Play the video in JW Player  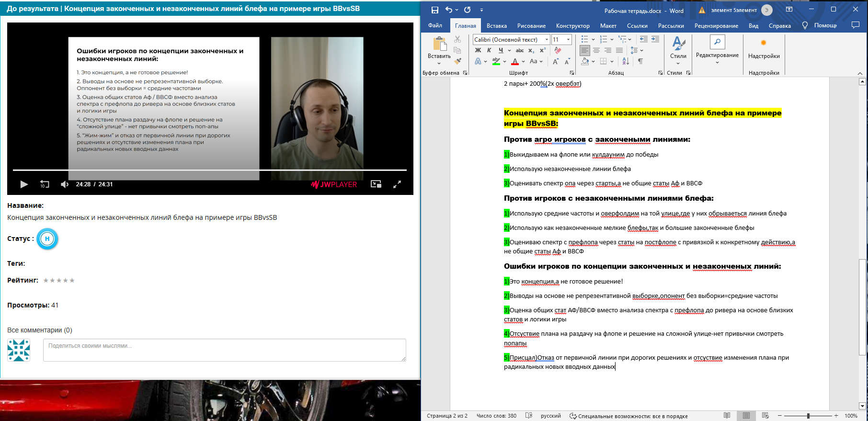click(24, 184)
